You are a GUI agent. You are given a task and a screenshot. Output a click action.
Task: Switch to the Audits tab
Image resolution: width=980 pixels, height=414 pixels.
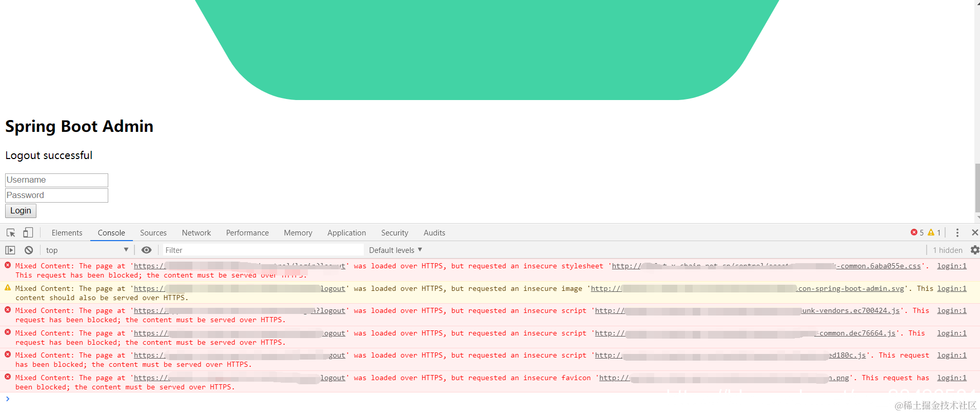(435, 233)
